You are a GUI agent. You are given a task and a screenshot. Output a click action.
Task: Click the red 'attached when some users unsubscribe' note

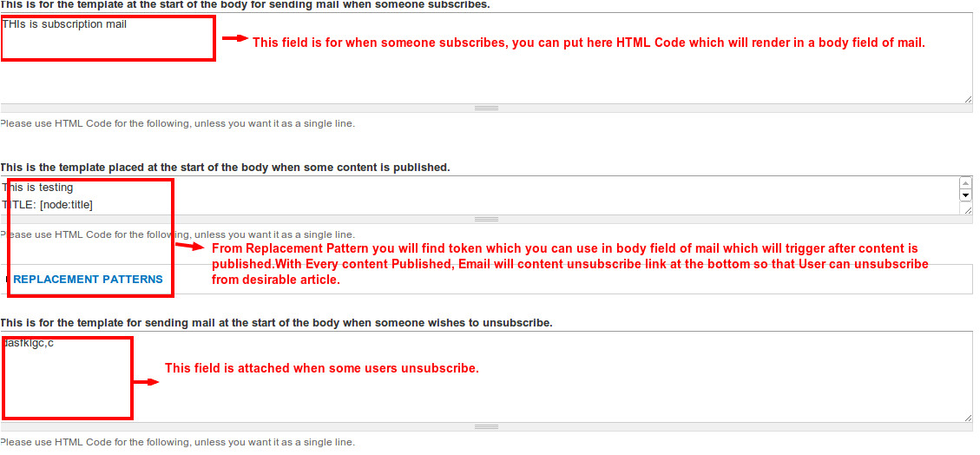pos(321,368)
